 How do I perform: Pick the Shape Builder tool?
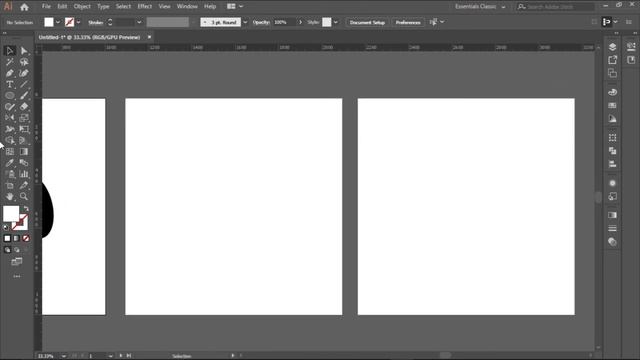click(10, 140)
